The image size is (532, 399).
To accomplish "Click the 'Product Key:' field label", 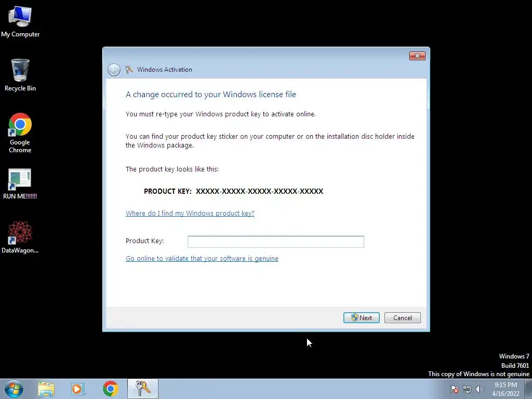I will coord(145,241).
